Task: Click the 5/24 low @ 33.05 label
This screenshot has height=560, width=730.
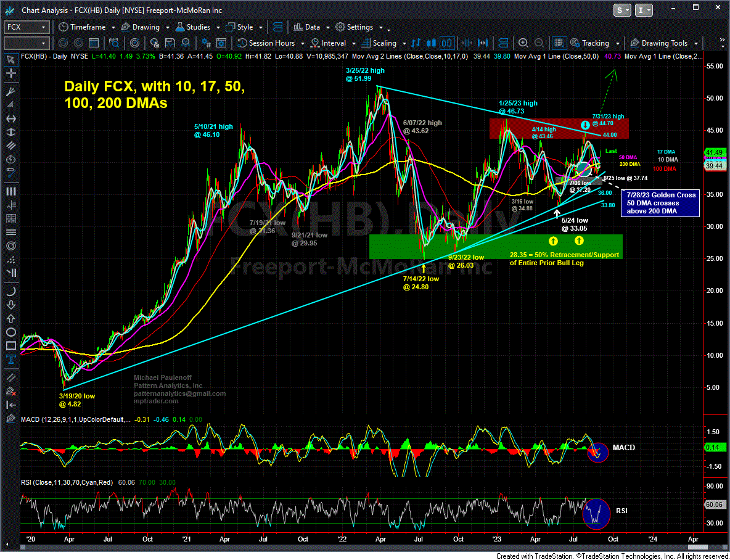Action: click(575, 224)
